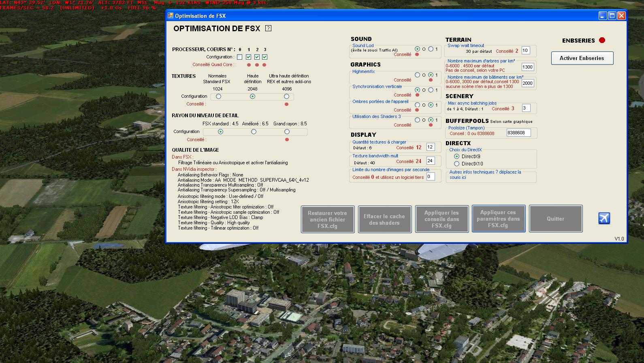Click 'Texture filtering - Negative LOD Bias : Clamp'

coord(220,217)
